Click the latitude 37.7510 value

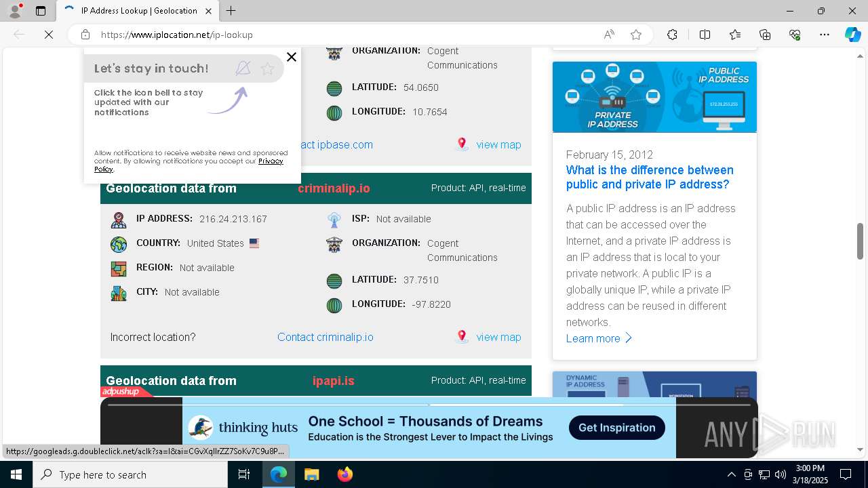(421, 280)
